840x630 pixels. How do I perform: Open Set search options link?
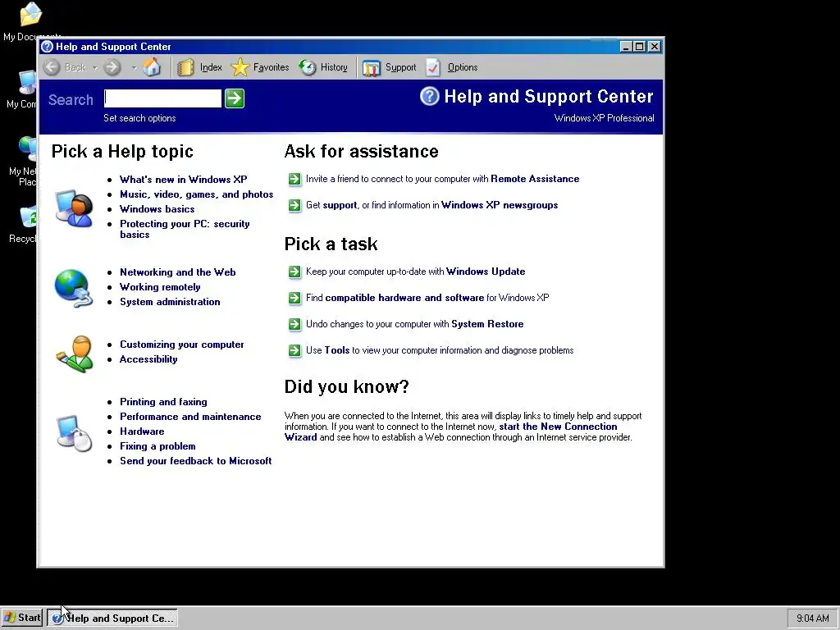coord(139,118)
